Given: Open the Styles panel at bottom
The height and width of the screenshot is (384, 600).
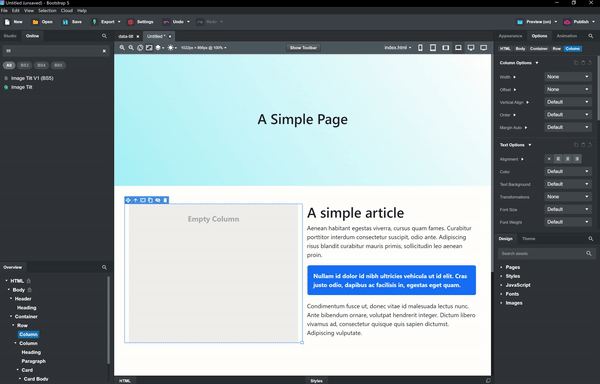Looking at the screenshot, I should point(316,381).
